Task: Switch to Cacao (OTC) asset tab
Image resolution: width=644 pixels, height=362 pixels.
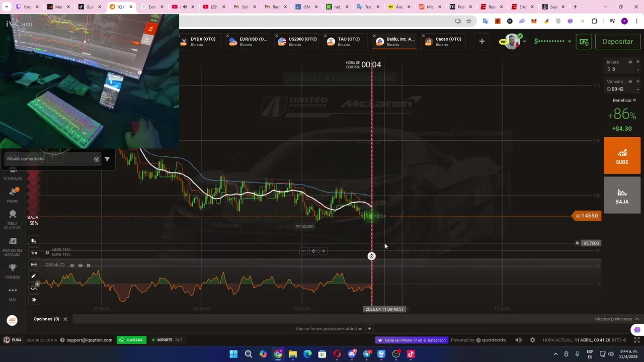Action: 443,42
